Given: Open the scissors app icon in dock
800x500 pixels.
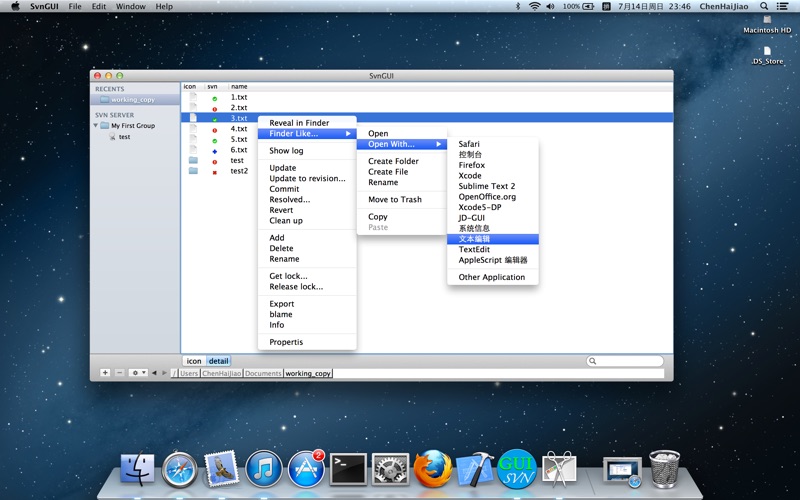Looking at the screenshot, I should (559, 468).
